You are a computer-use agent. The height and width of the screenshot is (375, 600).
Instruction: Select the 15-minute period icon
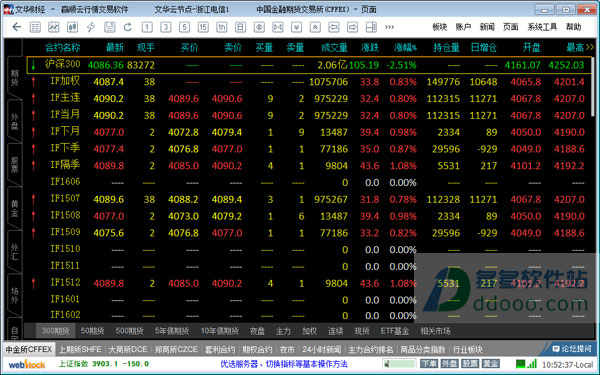203,27
